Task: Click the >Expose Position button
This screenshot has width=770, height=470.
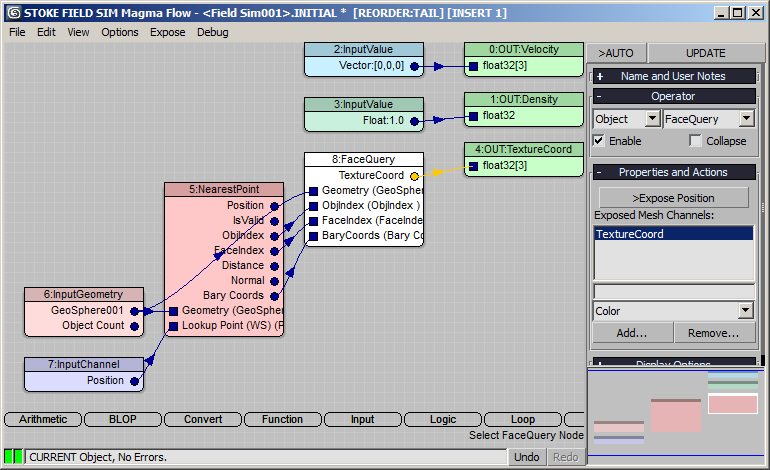Action: pos(673,198)
